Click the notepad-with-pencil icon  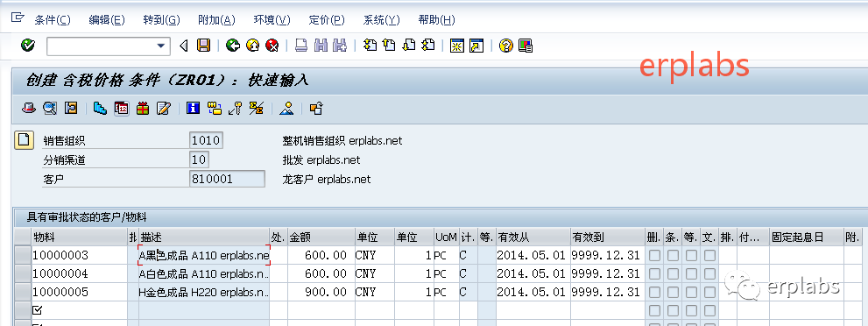[163, 108]
